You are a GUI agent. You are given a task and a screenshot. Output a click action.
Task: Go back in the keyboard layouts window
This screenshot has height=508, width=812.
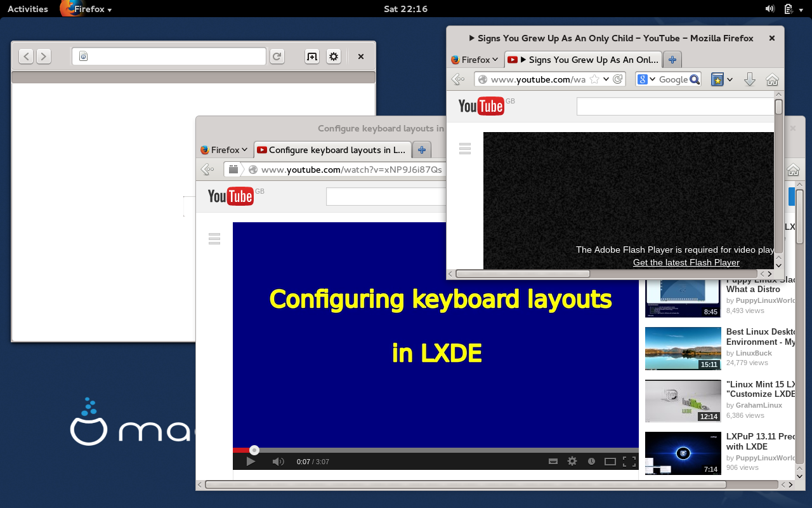[x=207, y=170]
